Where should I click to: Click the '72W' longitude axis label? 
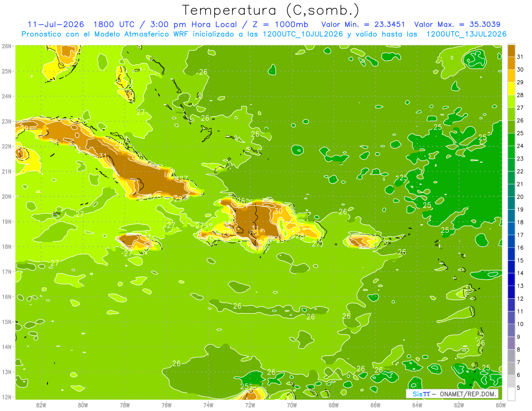click(x=250, y=405)
